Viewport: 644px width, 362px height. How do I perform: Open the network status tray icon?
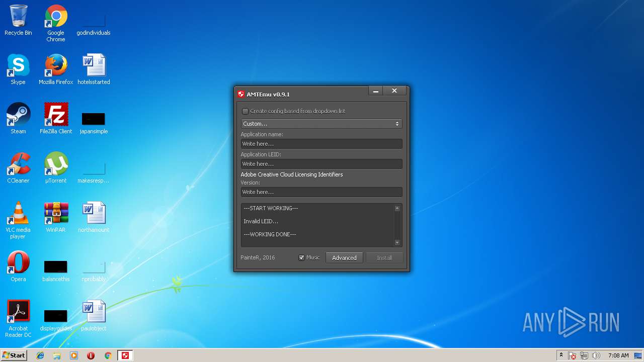[584, 355]
